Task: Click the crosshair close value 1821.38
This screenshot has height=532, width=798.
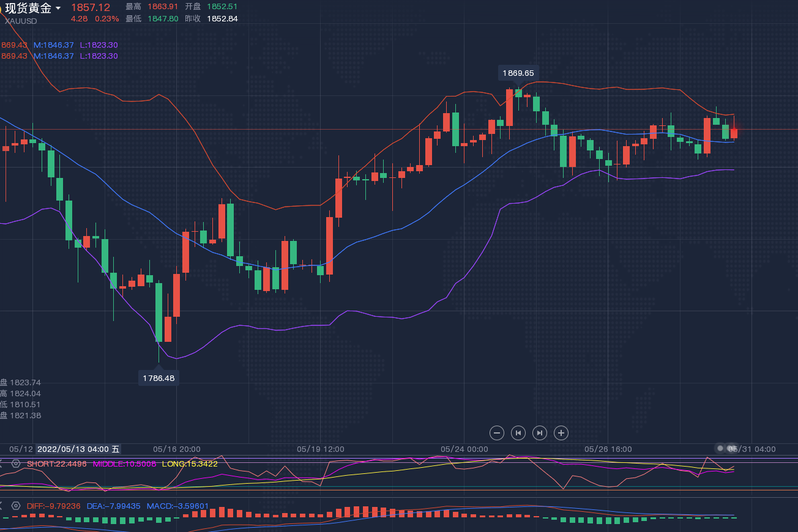Action: tap(25, 415)
